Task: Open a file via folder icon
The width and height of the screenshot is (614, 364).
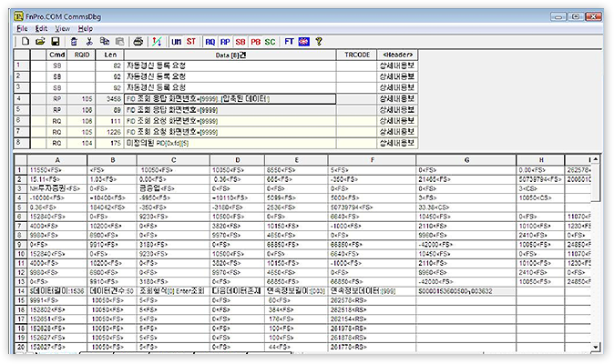Action: pyautogui.click(x=40, y=42)
